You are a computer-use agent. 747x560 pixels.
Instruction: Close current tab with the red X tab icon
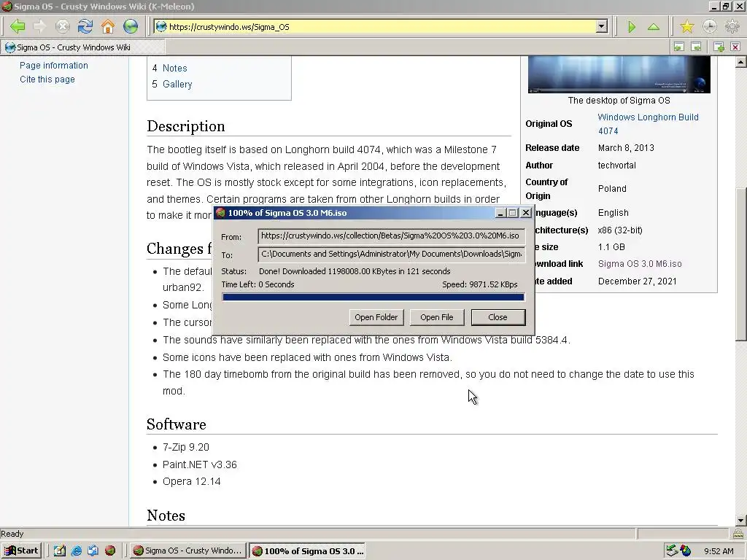(x=735, y=47)
